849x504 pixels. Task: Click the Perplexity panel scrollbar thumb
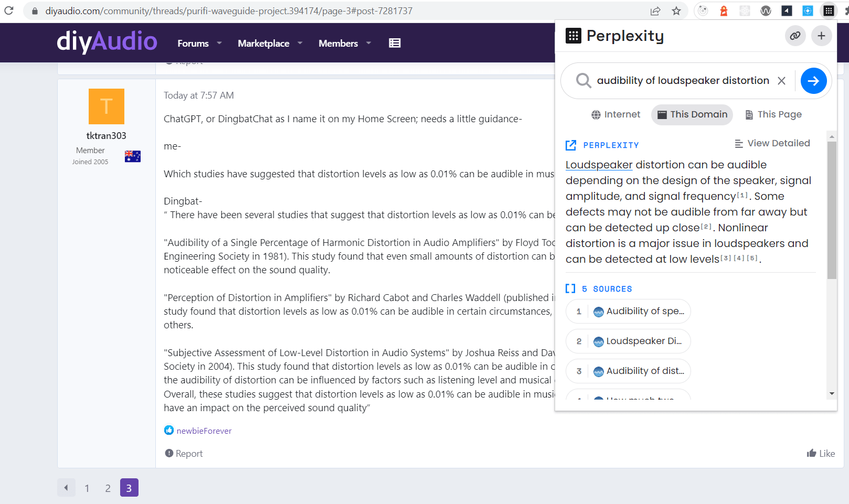click(832, 210)
